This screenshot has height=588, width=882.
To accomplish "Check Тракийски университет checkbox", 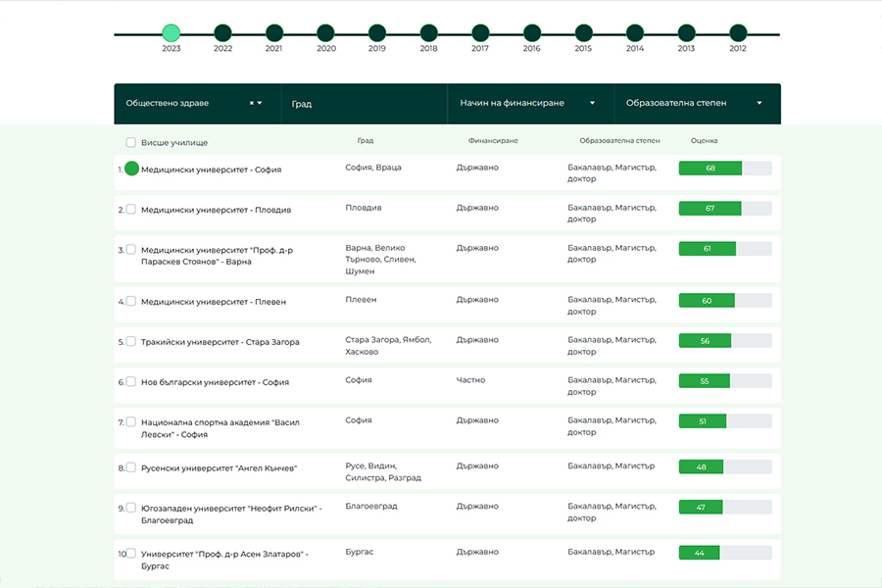I will tap(131, 341).
